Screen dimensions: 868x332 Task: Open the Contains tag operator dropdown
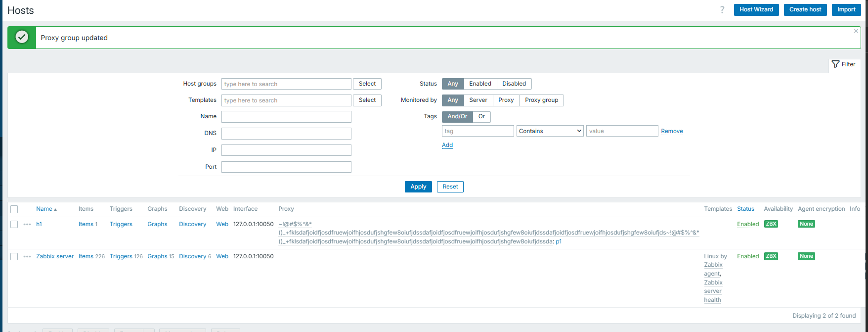click(x=550, y=131)
